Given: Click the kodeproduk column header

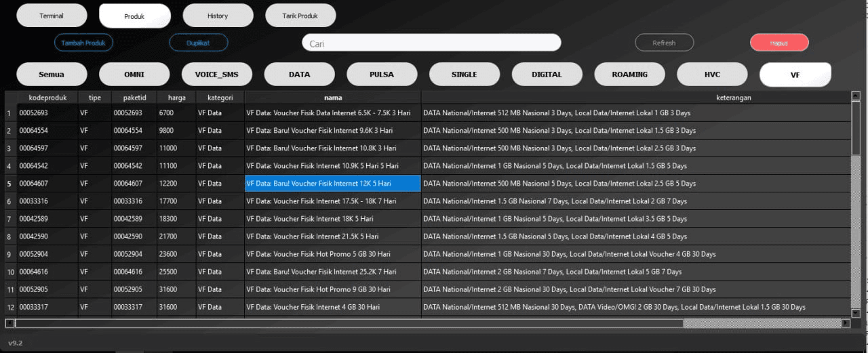Looking at the screenshot, I should click(x=47, y=98).
